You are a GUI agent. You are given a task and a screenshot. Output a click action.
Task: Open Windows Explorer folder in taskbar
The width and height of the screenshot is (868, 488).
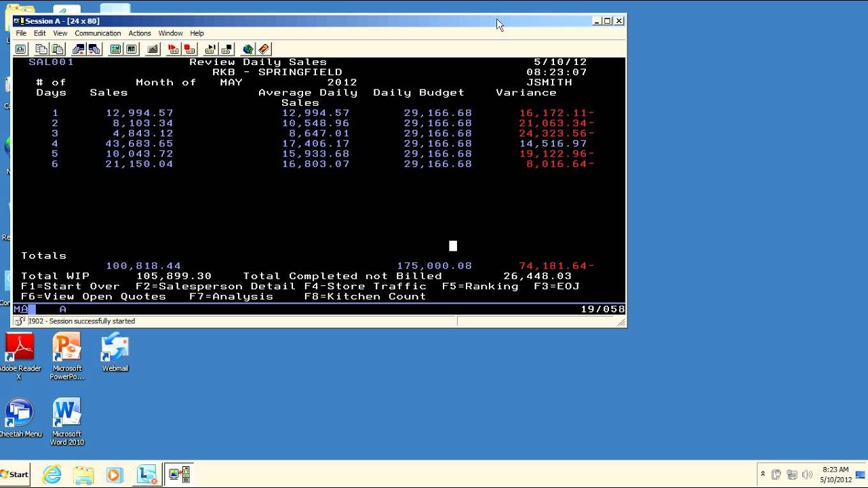tap(83, 474)
